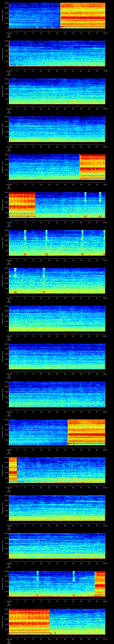Click the 400 Hz tick label on 6:25:00 spectrogram

coord(7,435)
